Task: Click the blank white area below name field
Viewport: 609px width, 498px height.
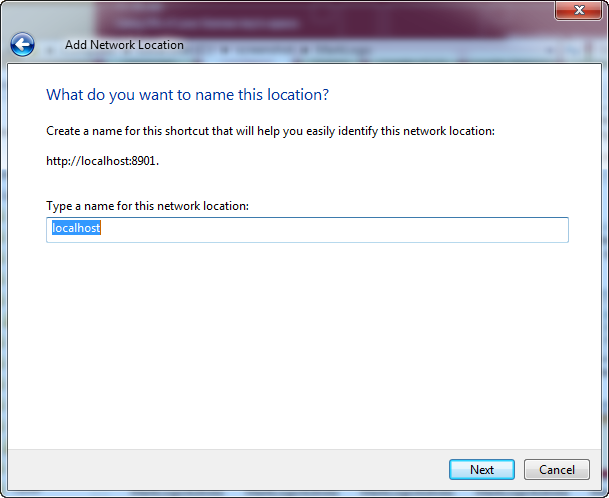Action: point(300,340)
